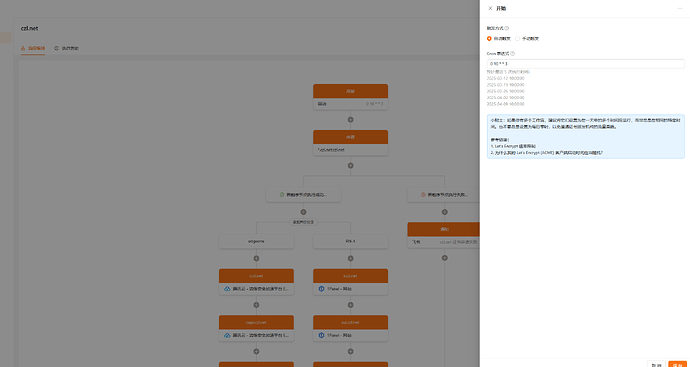
Task: Open the success branch node with the green icon
Action: pos(303,195)
